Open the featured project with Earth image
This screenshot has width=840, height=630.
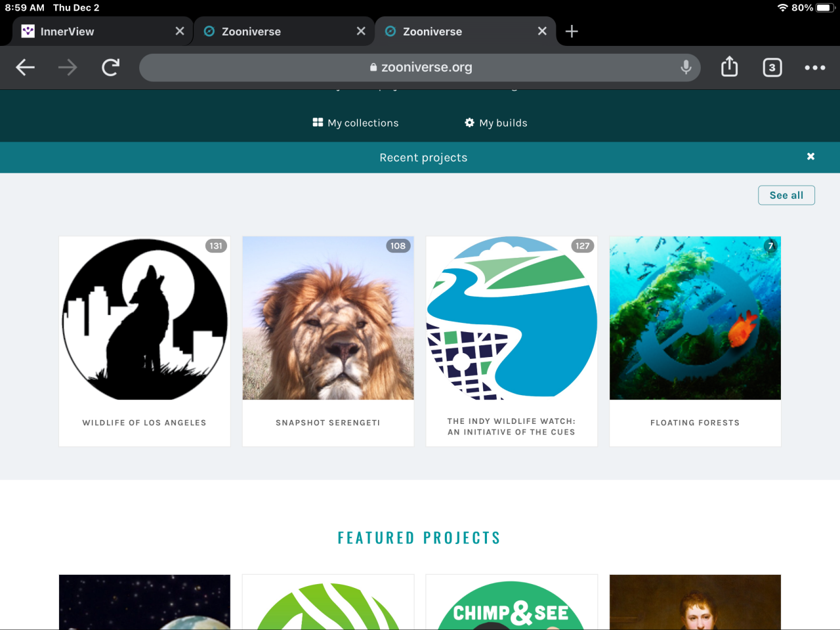(x=144, y=602)
